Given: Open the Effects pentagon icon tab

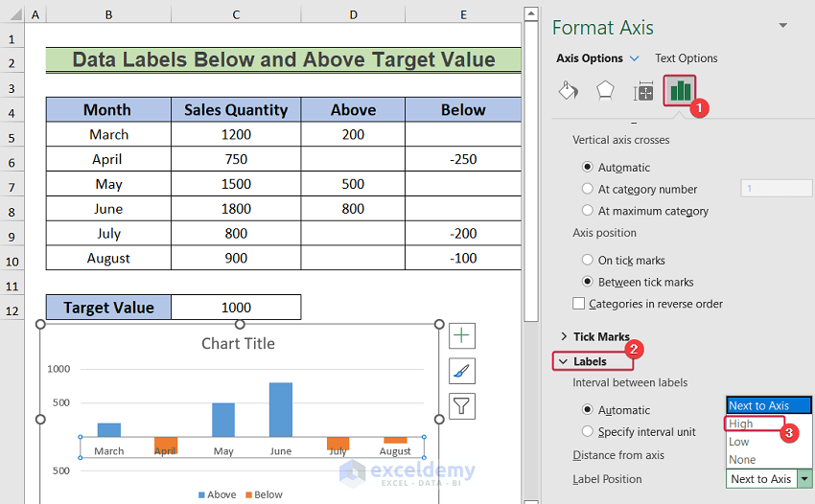Looking at the screenshot, I should [x=605, y=91].
